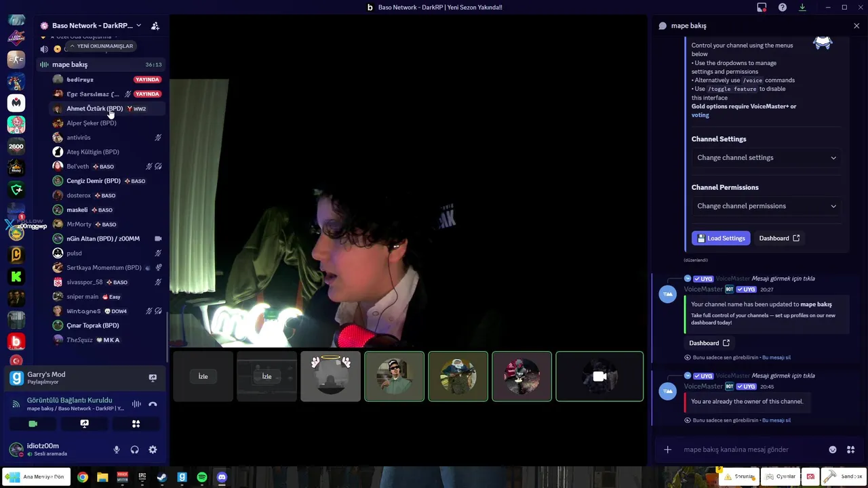Open the Turkish flag server icon
The width and height of the screenshot is (868, 488).
[16, 361]
